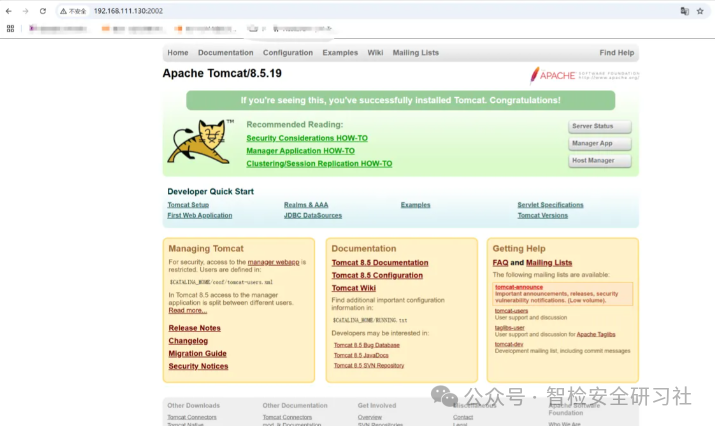The height and width of the screenshot is (426, 715).
Task: Open the Examples nav item in top bar
Action: 340,53
